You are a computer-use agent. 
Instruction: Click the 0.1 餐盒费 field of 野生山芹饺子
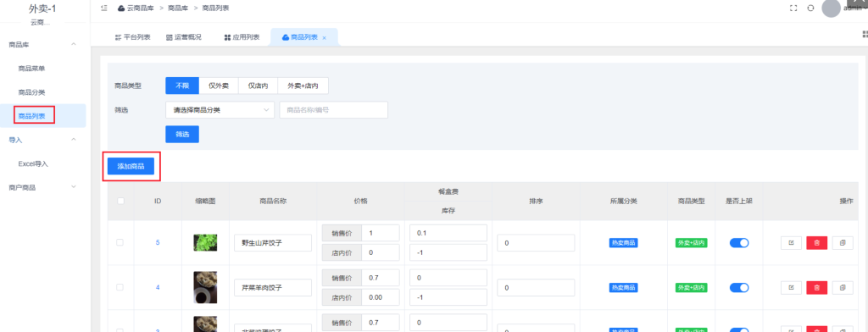[448, 233]
